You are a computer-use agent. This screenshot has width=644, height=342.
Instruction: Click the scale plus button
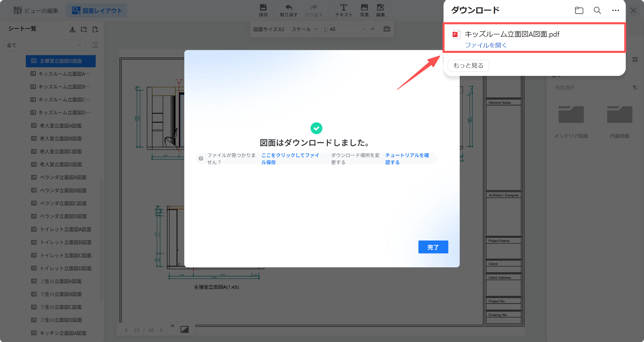[x=373, y=29]
